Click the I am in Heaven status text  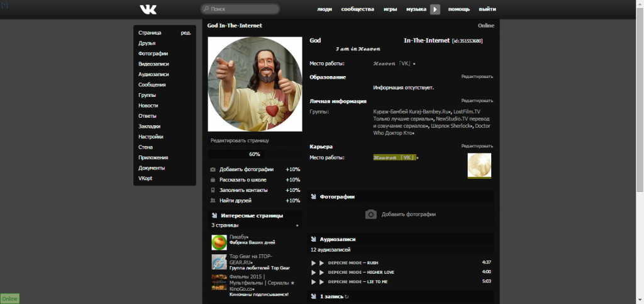coord(358,49)
